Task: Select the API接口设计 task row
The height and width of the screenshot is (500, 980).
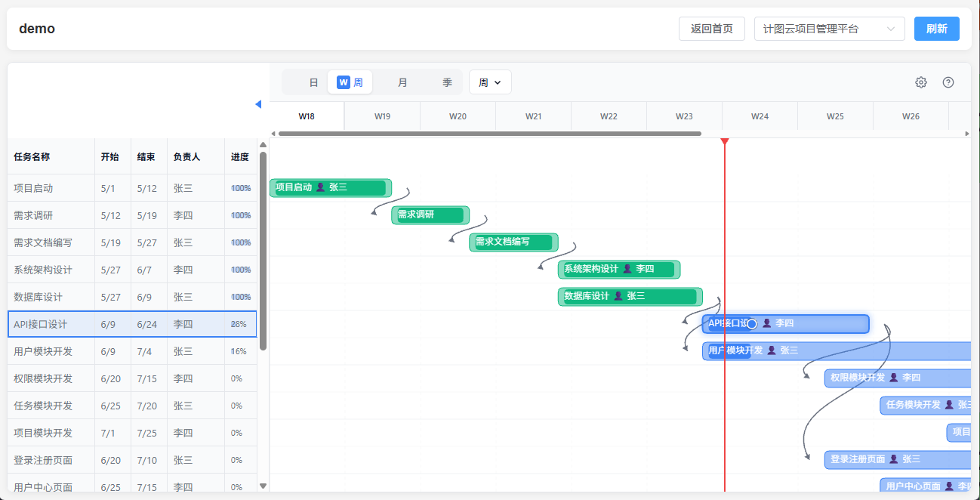Action: coord(132,324)
